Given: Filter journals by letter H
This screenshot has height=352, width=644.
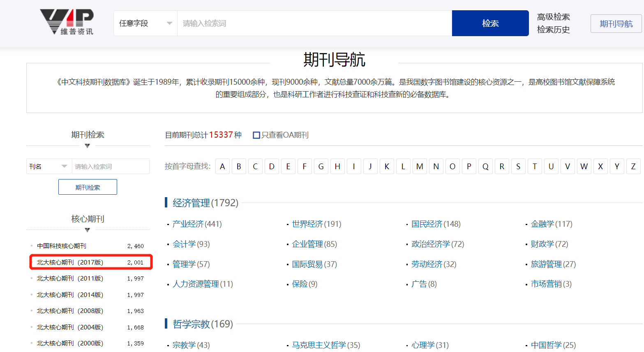Looking at the screenshot, I should pyautogui.click(x=337, y=166).
